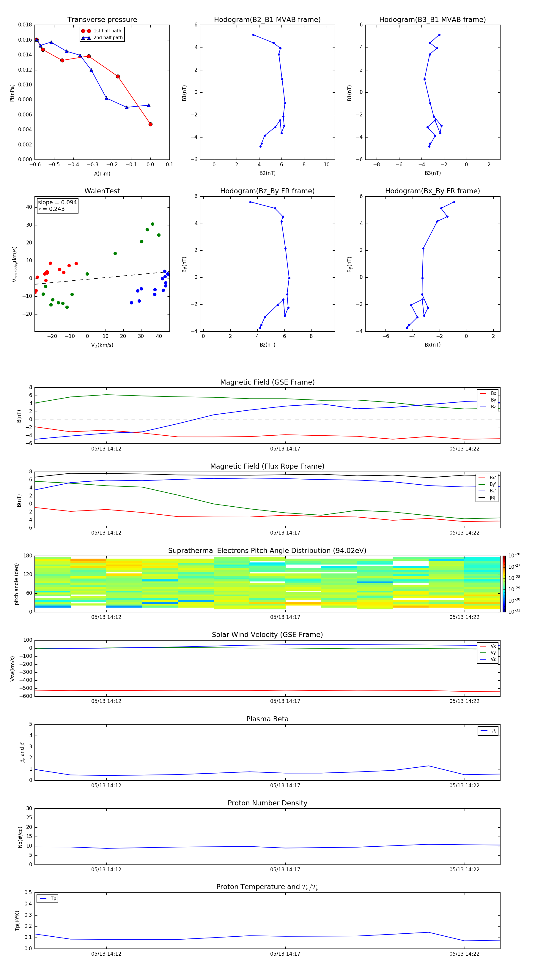Viewport: 535px width, 980px height.
Task: Click the 'Hodogram(Bx_By FR frame)' title
Action: pyautogui.click(x=432, y=191)
